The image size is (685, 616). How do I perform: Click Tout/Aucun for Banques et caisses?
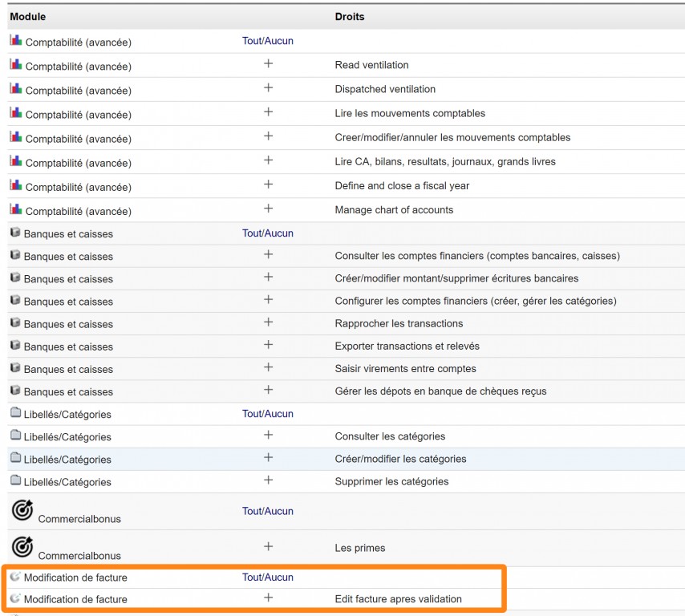coord(268,233)
